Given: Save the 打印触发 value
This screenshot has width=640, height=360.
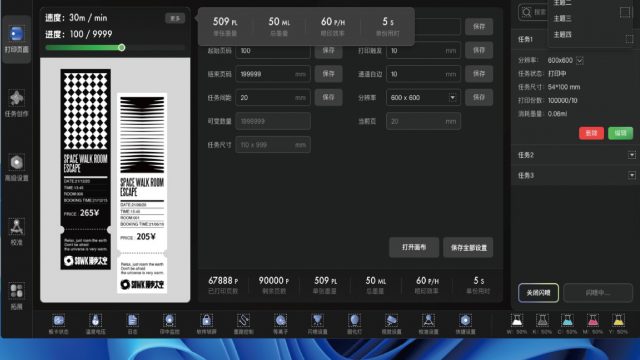Looking at the screenshot, I should (x=479, y=51).
